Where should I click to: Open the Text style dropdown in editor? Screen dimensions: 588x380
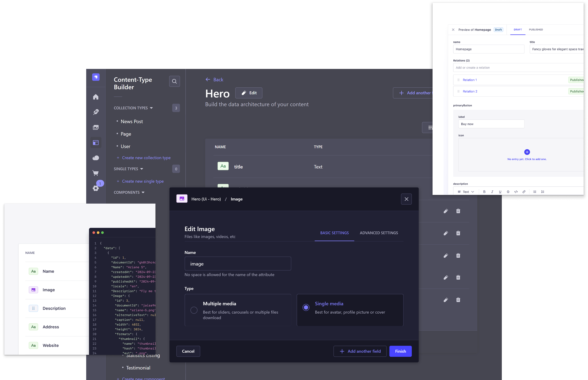point(466,192)
